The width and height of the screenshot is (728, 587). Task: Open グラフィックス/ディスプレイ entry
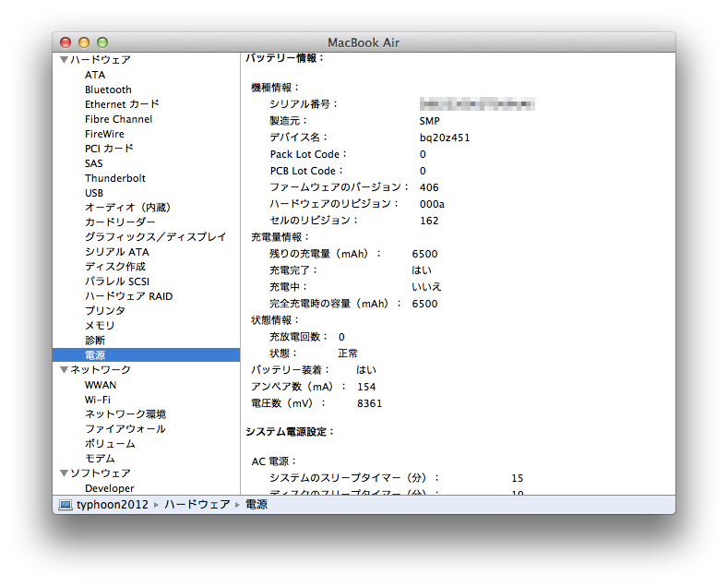156,237
